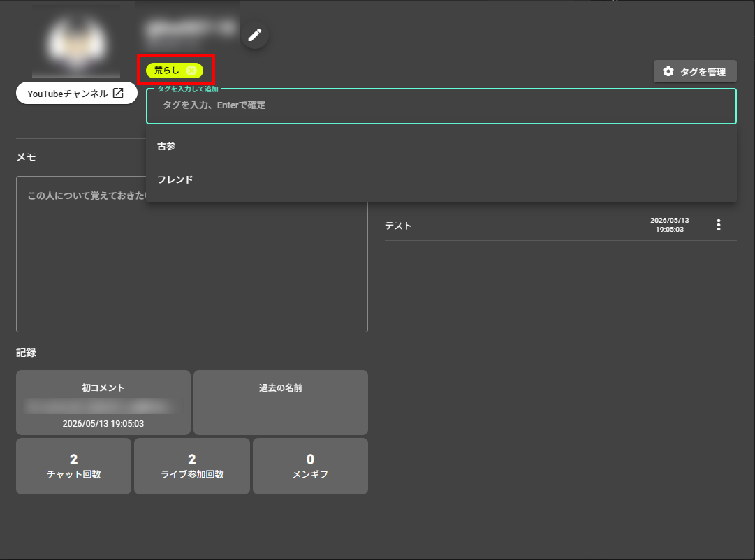Click the pencil edit name icon
Image resolution: width=755 pixels, height=560 pixels.
255,35
